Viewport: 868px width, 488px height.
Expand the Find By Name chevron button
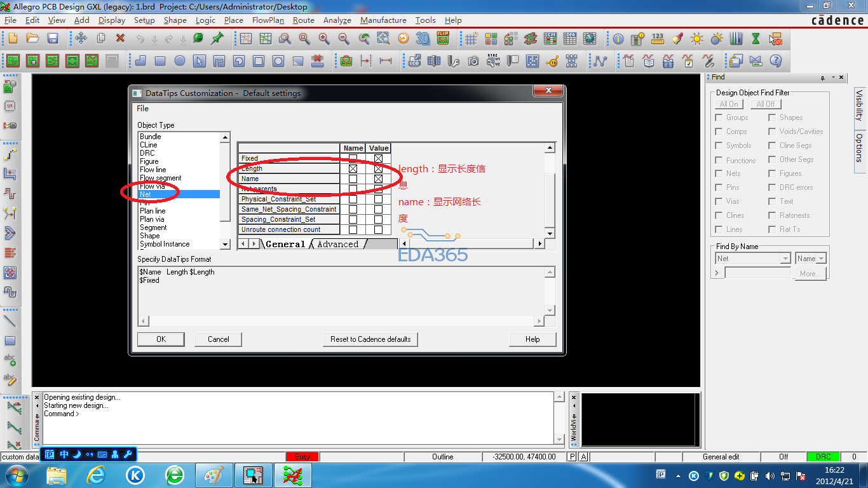[x=717, y=273]
